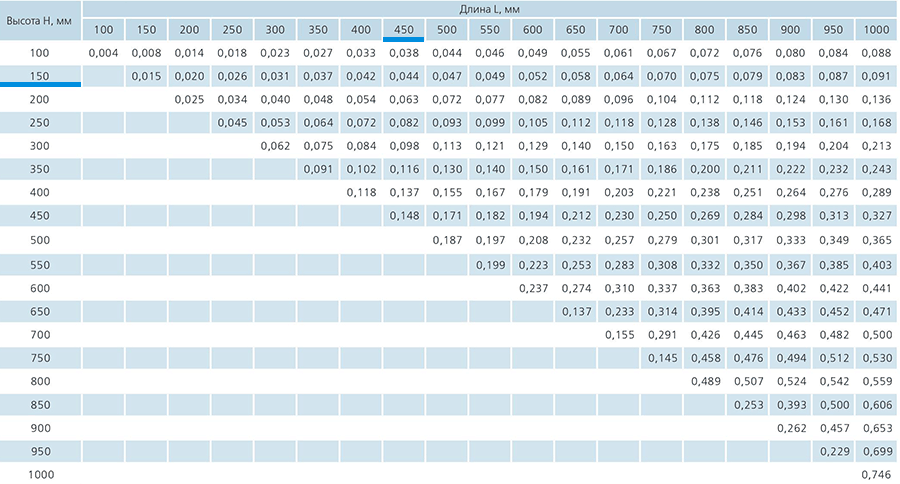900x484 pixels.
Task: Click the 0,489 value in row 800
Action: pos(705,381)
